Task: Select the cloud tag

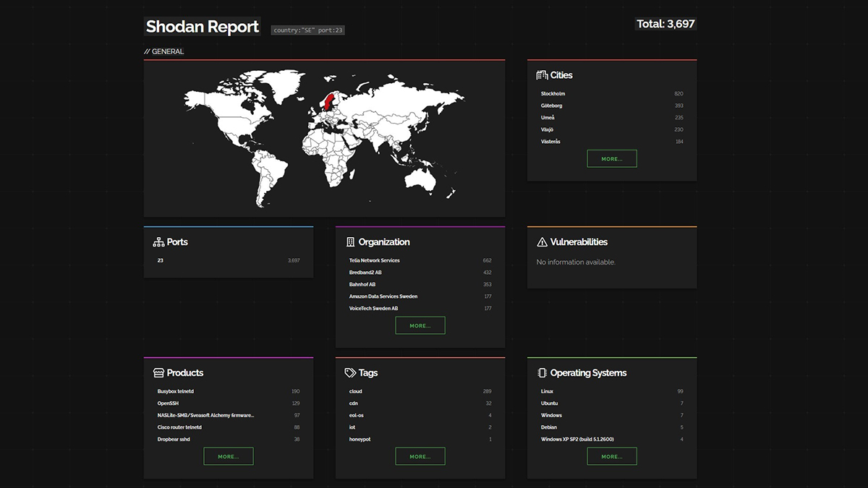Action: point(355,391)
